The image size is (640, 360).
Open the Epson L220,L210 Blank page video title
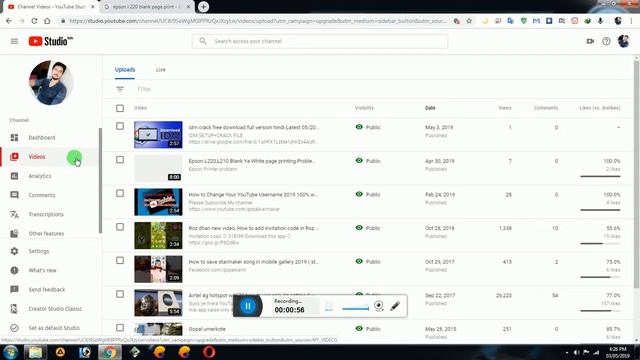[252, 161]
